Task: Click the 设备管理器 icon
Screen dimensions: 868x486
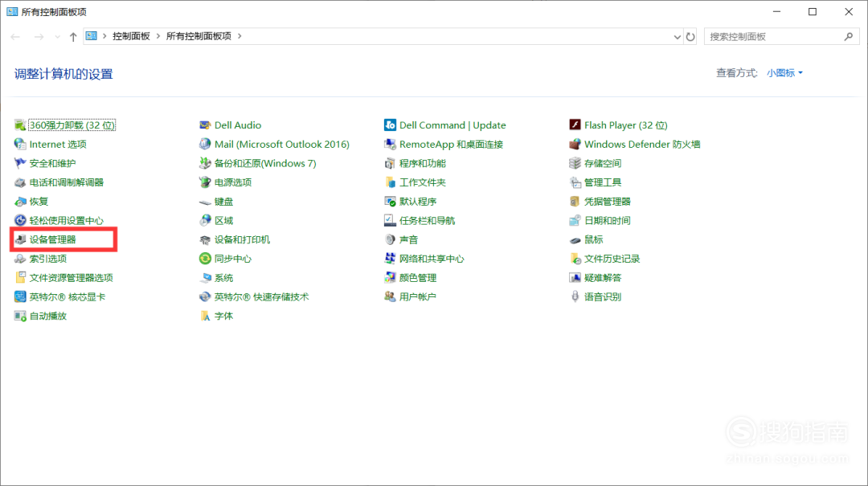Action: pos(20,239)
